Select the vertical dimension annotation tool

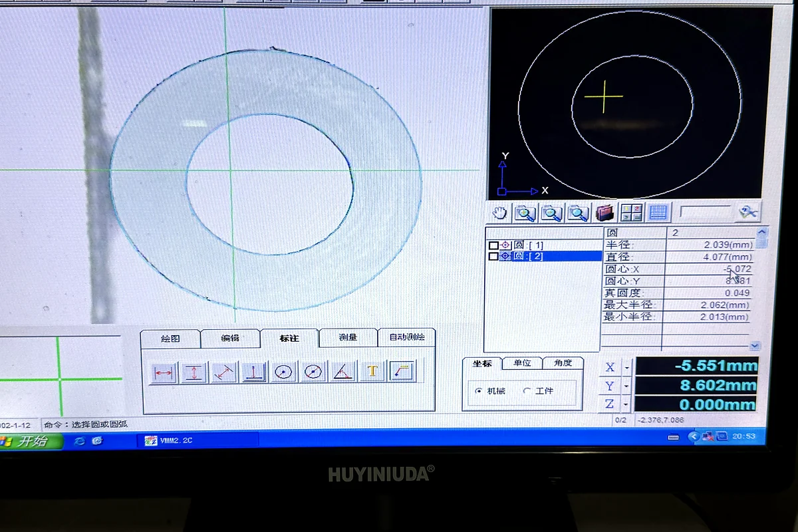pos(194,372)
